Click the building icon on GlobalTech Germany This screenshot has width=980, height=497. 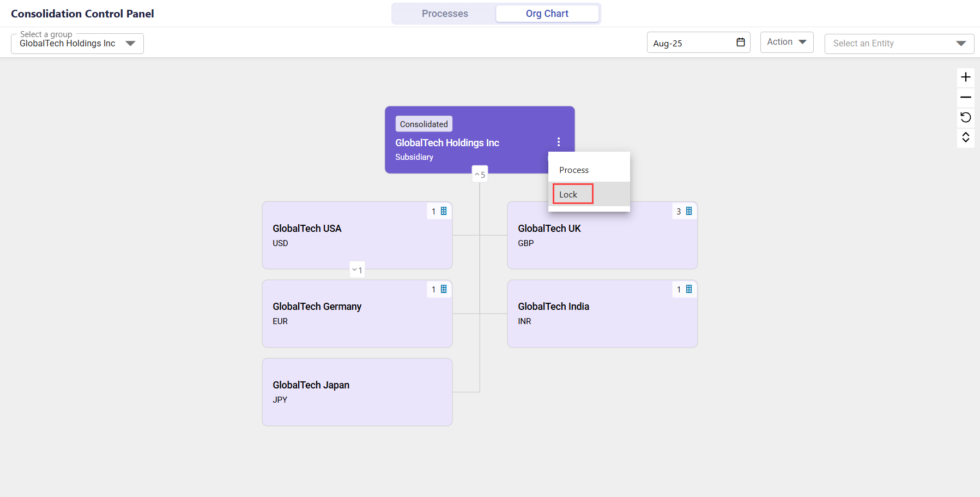[x=444, y=289]
